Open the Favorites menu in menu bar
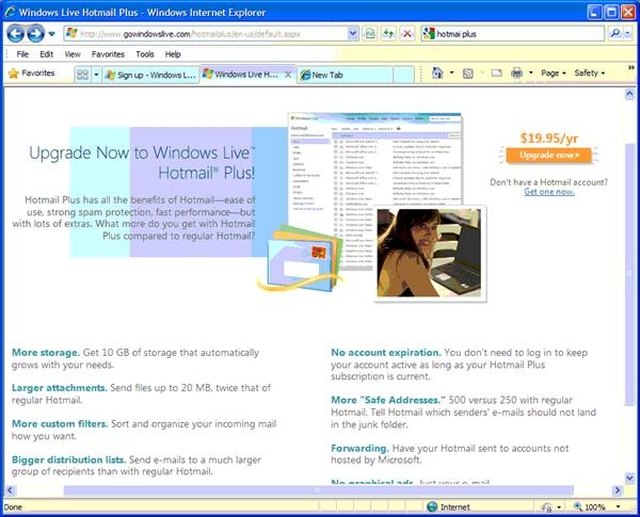This screenshot has height=517, width=640. click(108, 54)
